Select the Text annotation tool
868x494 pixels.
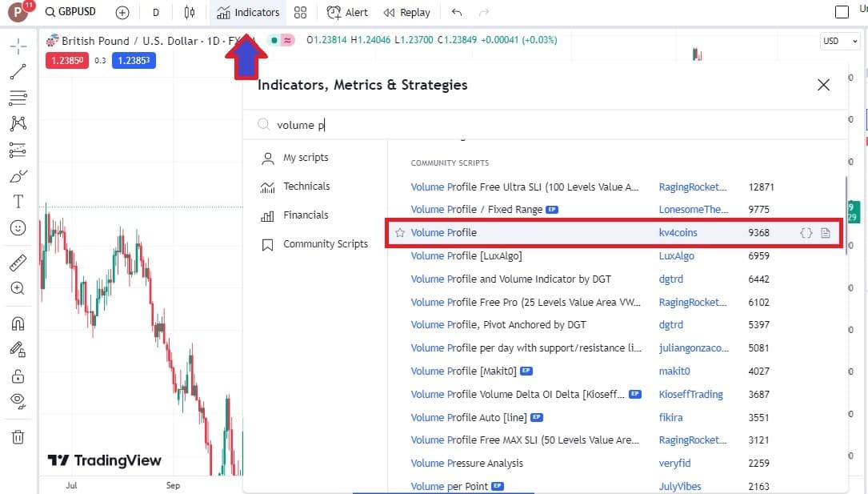point(18,202)
